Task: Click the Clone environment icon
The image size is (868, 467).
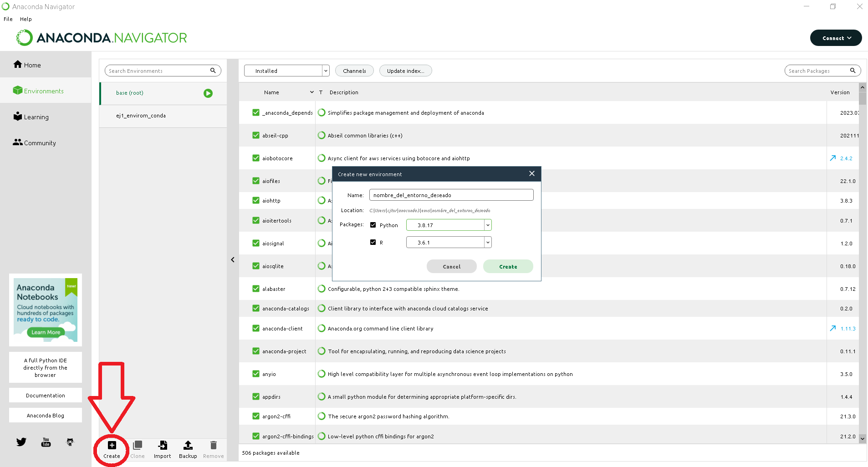Action: [x=138, y=445]
